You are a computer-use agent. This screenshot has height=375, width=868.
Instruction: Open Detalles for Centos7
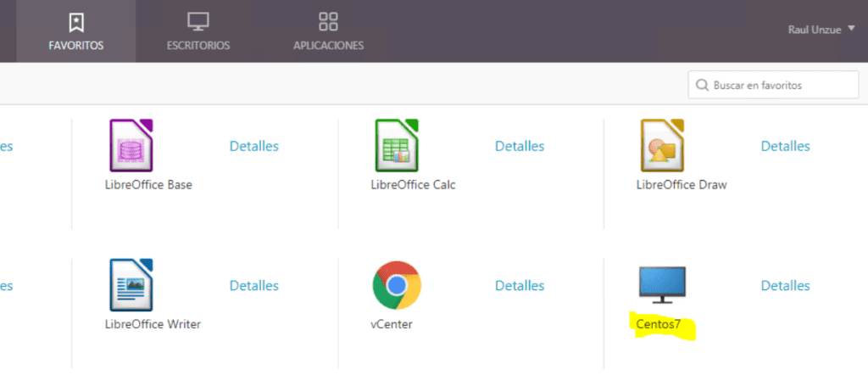[x=786, y=286]
